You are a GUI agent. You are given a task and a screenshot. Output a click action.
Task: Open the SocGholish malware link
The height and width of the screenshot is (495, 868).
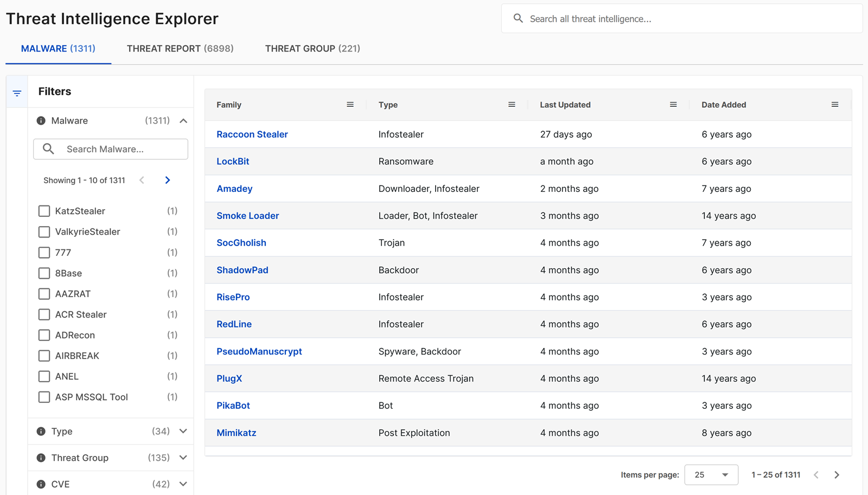241,243
